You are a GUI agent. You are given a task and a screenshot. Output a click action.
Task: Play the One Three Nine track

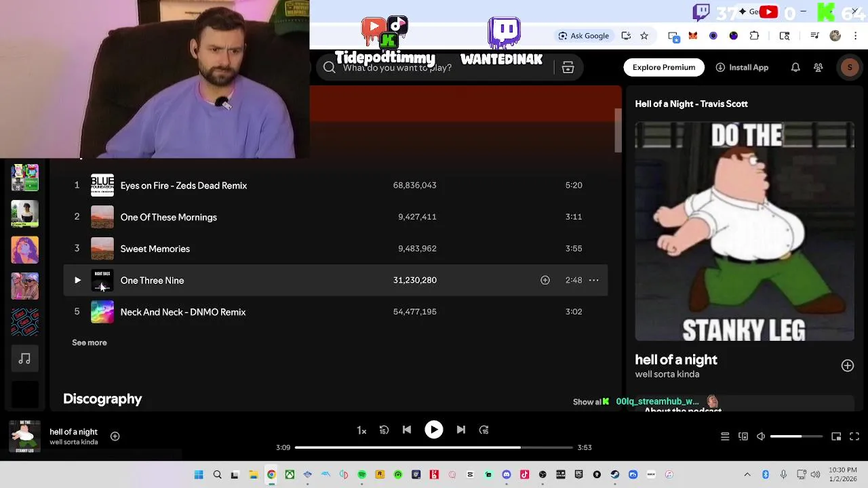coord(77,281)
